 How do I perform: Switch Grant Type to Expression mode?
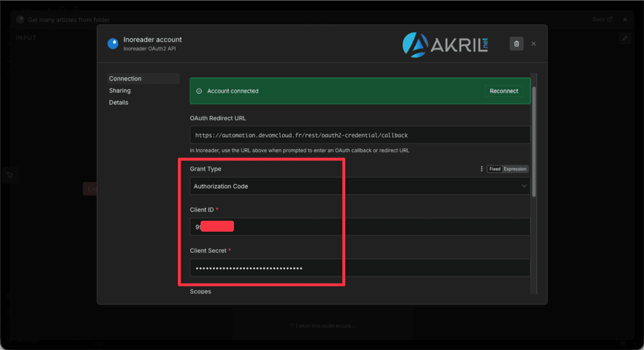514,169
